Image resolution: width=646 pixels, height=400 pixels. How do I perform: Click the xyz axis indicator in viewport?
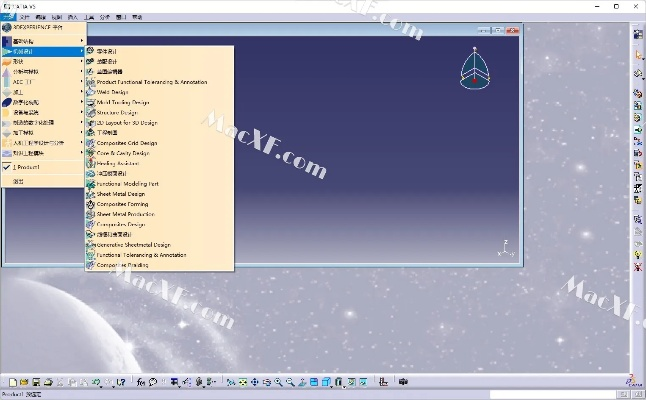(505, 247)
